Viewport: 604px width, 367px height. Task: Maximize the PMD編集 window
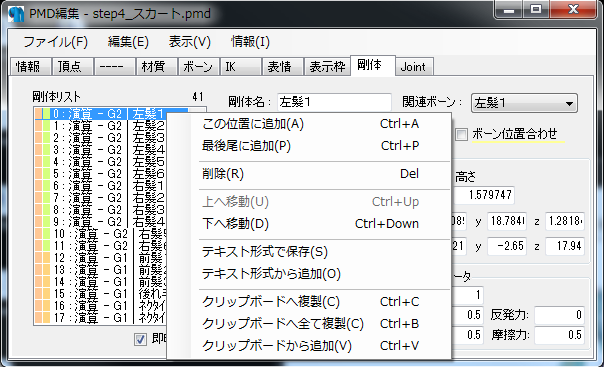coord(536,9)
